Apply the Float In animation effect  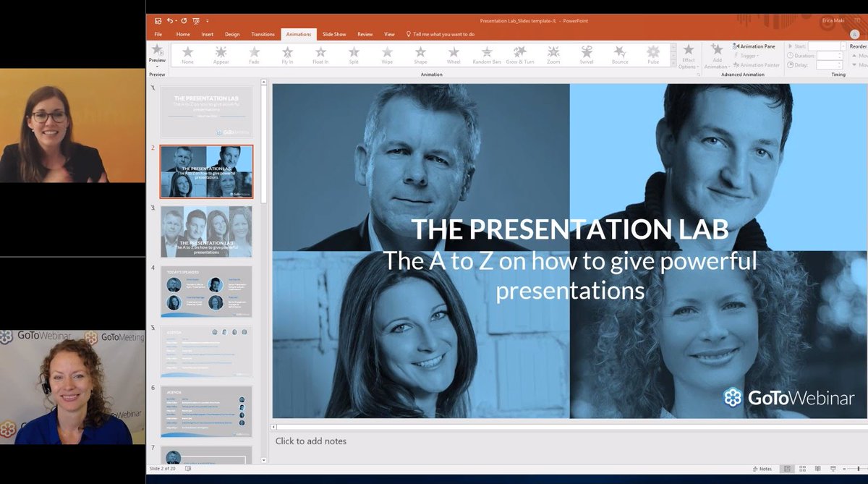pos(320,55)
